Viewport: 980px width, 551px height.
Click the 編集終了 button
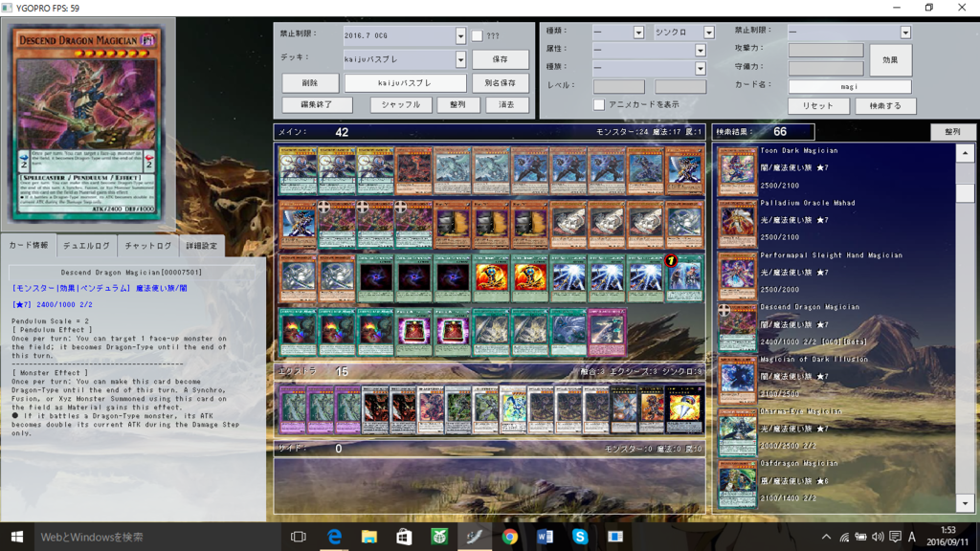coord(317,104)
